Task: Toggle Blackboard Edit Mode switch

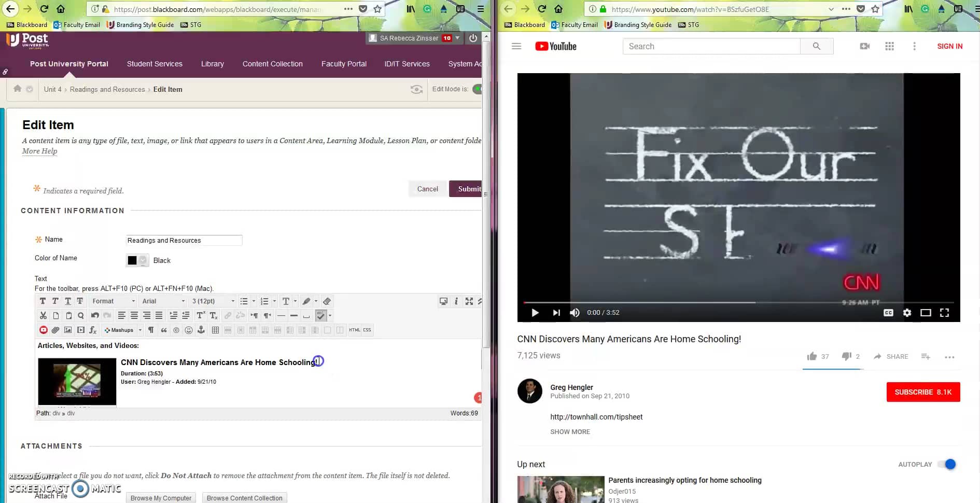Action: point(477,89)
